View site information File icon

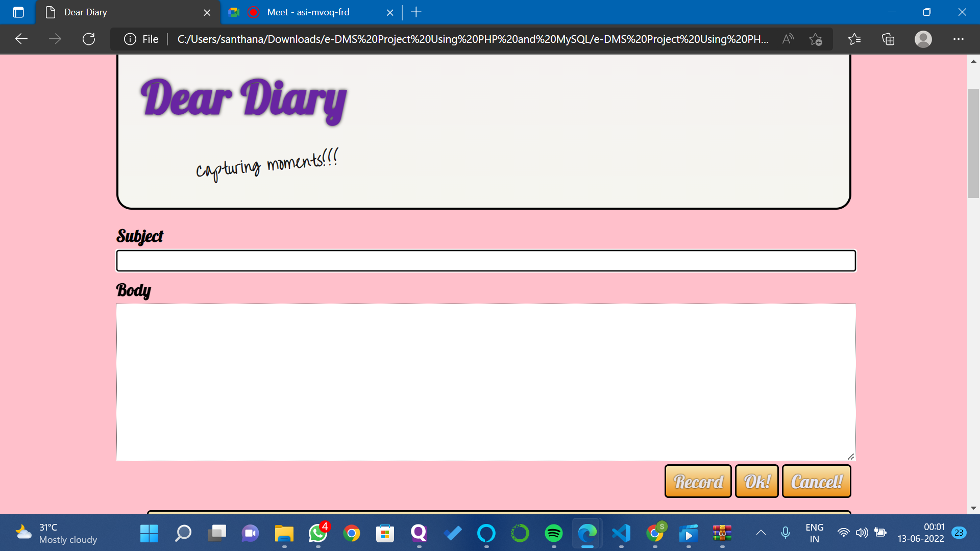(x=131, y=39)
